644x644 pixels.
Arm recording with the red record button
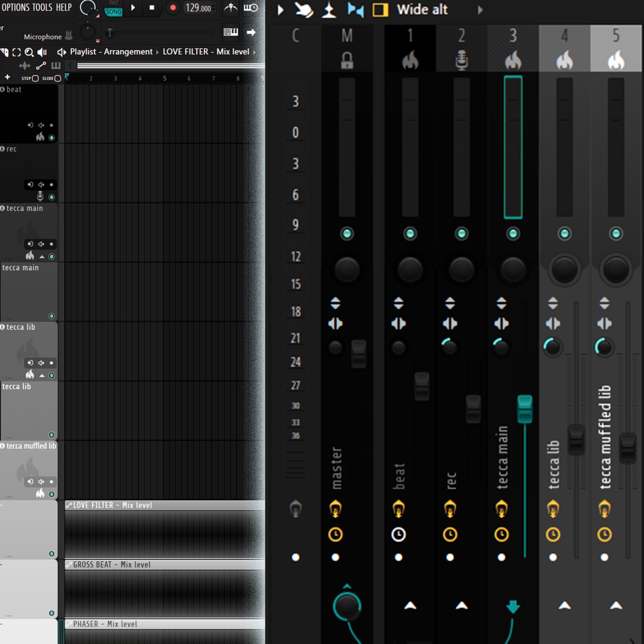coord(173,8)
